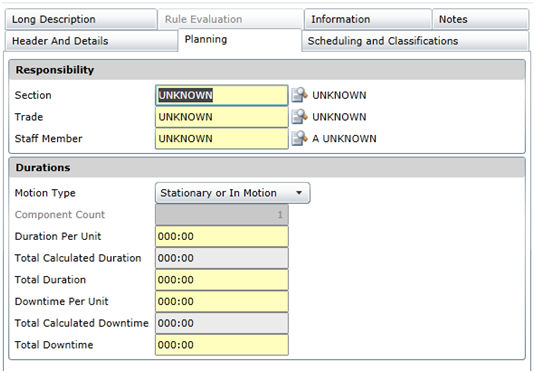Click the Duration Per Unit field

pos(222,236)
